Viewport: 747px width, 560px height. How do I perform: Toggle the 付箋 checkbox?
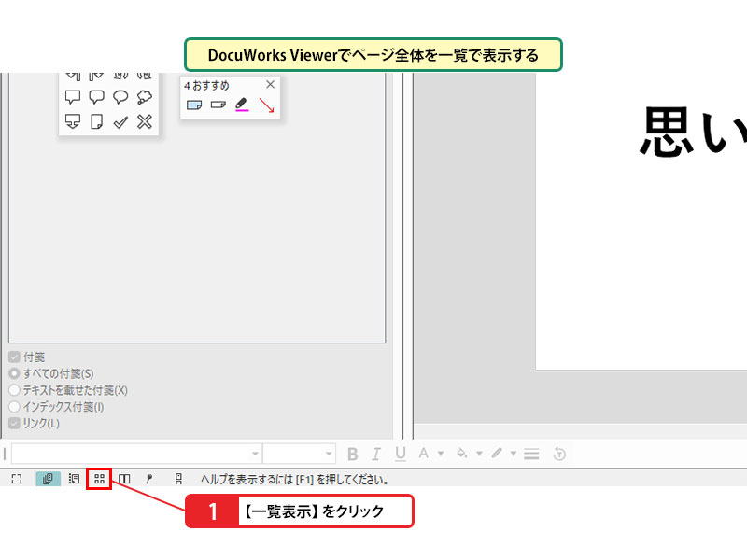(14, 357)
